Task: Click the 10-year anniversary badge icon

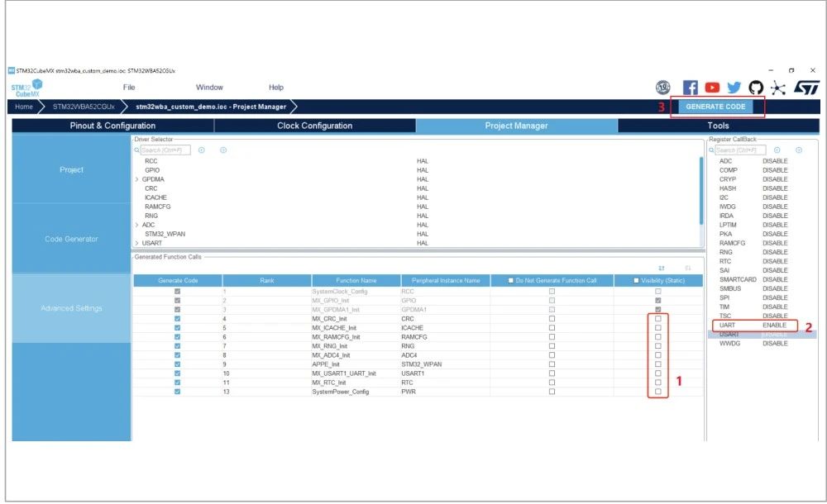Action: (663, 88)
